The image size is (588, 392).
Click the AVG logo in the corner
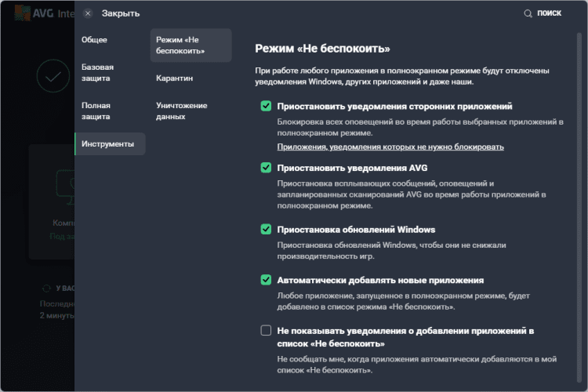point(16,13)
